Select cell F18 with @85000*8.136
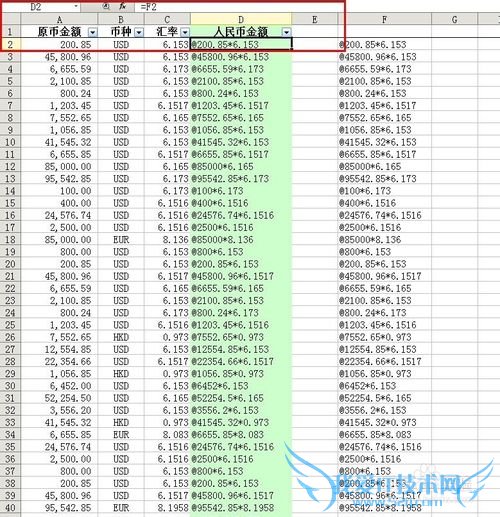Viewport: 500px width, 517px height. coord(384,239)
